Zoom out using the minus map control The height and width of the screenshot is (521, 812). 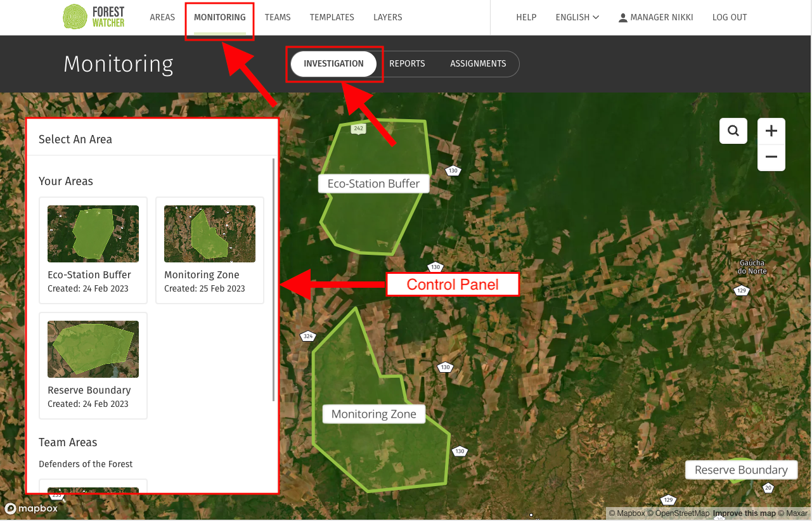pos(771,157)
